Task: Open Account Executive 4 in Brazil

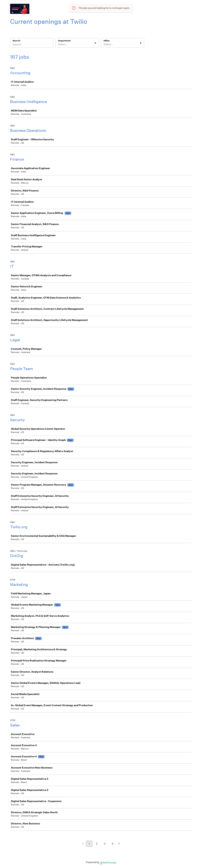Action: pos(101,758)
